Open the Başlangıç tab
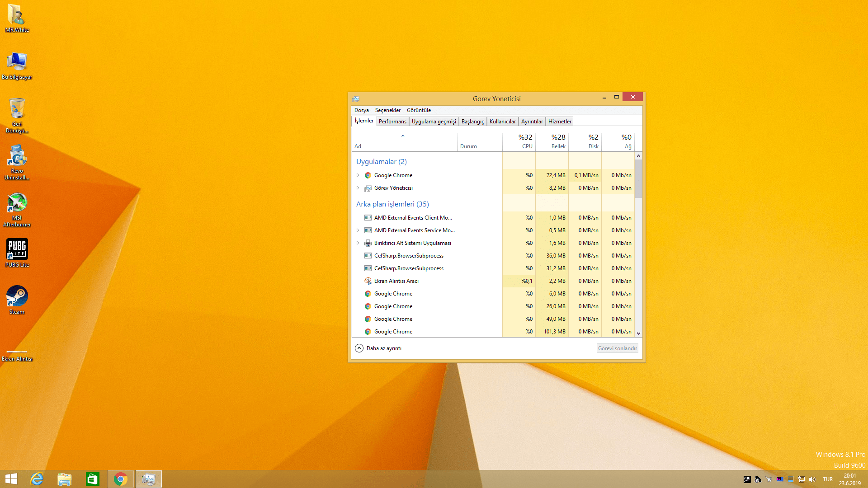Screen dimensions: 868x488 (x=472, y=122)
